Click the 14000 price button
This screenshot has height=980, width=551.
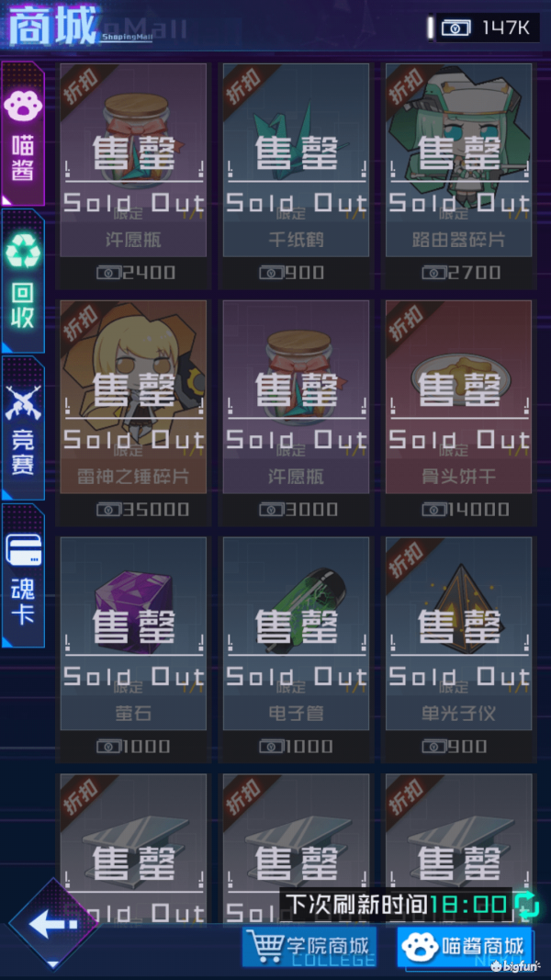pos(459,510)
